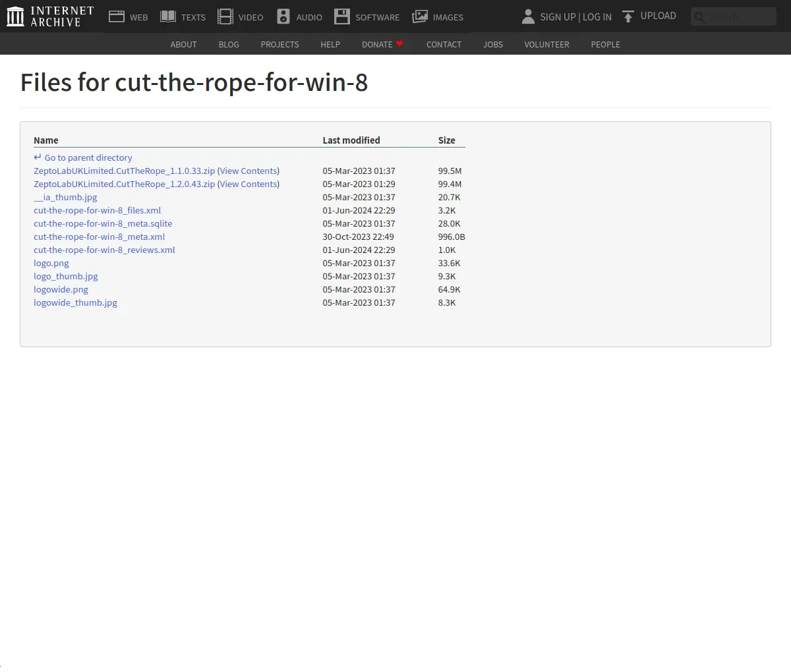Open the logo_thumb.jpg file

coord(66,276)
